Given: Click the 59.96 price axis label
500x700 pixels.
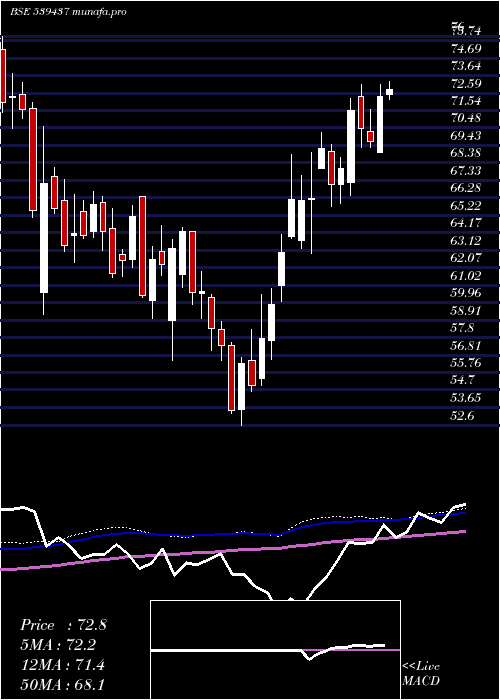Looking at the screenshot, I should [466, 293].
